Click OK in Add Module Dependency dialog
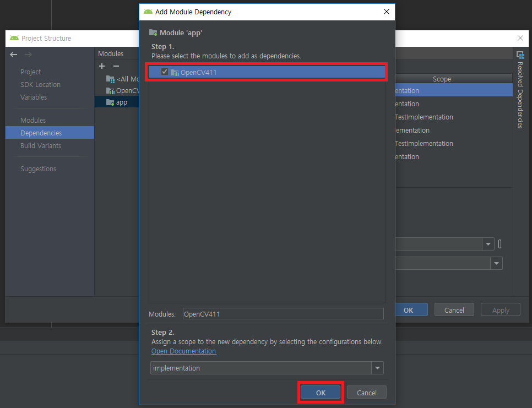This screenshot has height=408, width=532. (x=321, y=393)
